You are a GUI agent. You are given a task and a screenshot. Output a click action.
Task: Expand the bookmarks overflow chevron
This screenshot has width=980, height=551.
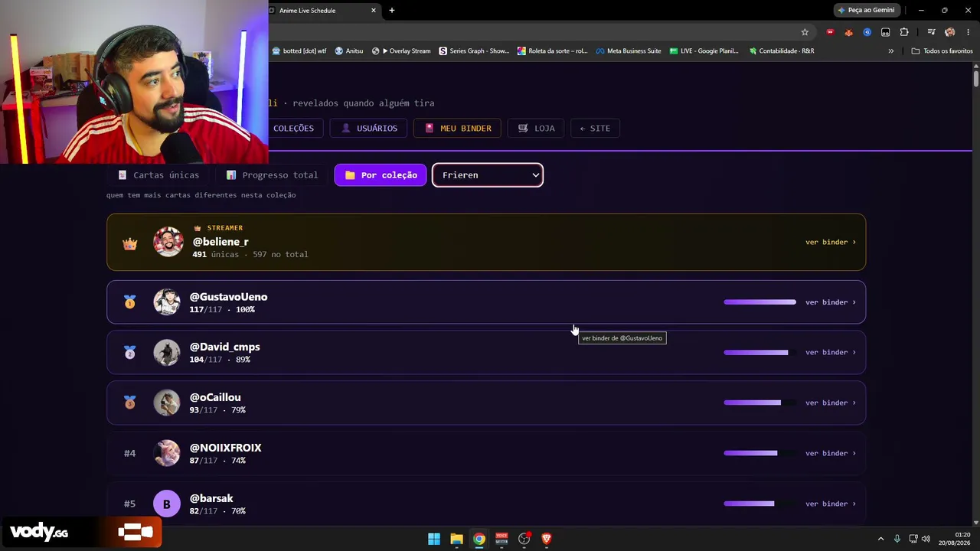890,51
